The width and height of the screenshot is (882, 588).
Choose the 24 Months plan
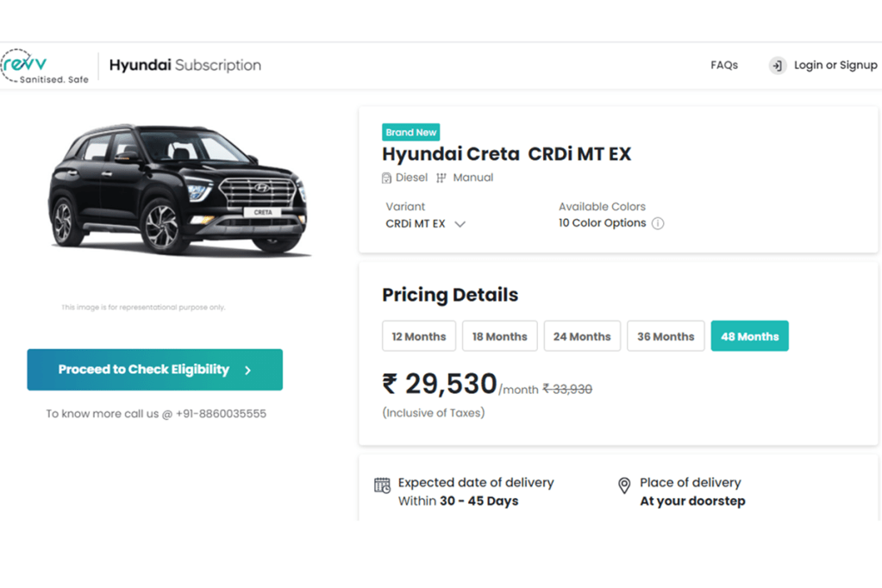point(582,336)
